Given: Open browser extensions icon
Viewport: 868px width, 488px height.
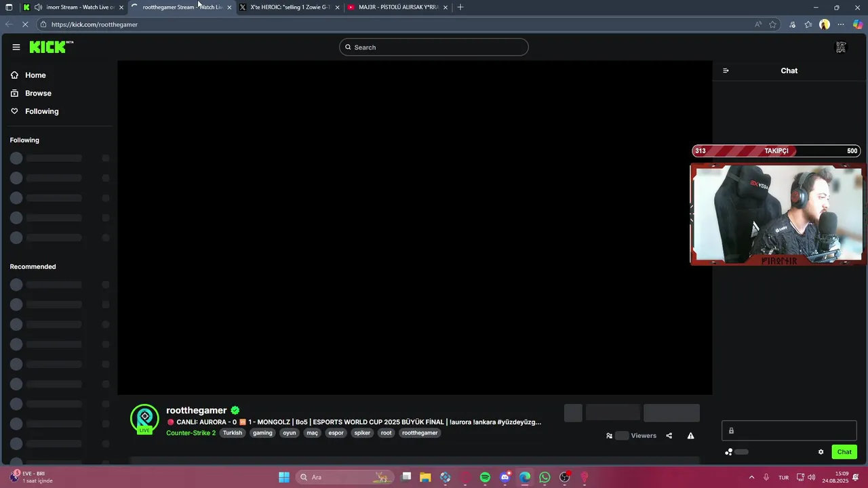Looking at the screenshot, I should pyautogui.click(x=792, y=24).
